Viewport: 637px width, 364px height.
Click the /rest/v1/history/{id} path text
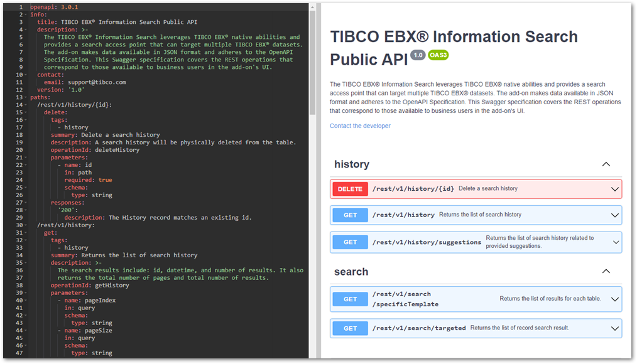coord(413,189)
